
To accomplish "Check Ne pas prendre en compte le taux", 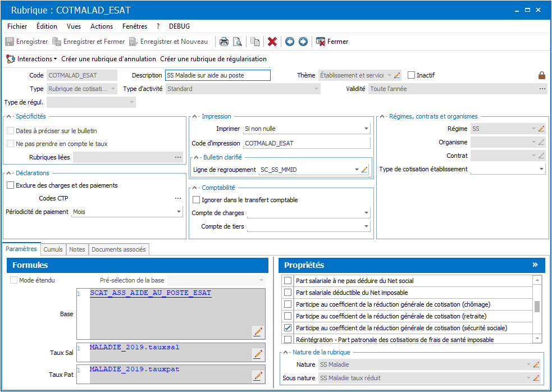I will [x=11, y=144].
